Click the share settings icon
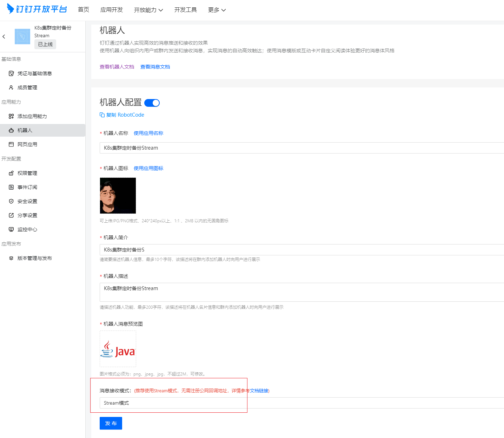 11,215
